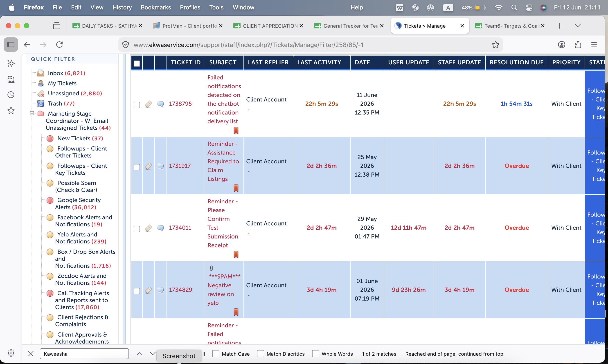Open Yelp Alerts and Notifications filter
This screenshot has width=608, height=364.
81,238
